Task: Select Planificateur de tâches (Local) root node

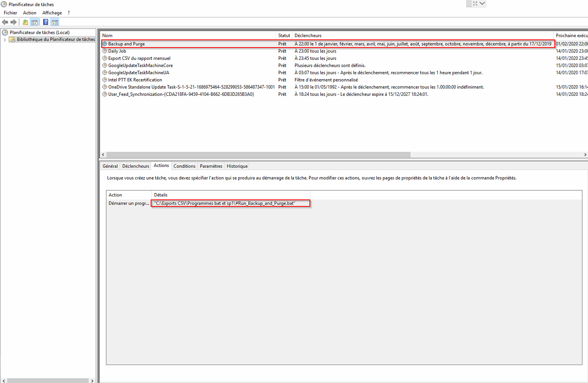Action: coord(39,32)
